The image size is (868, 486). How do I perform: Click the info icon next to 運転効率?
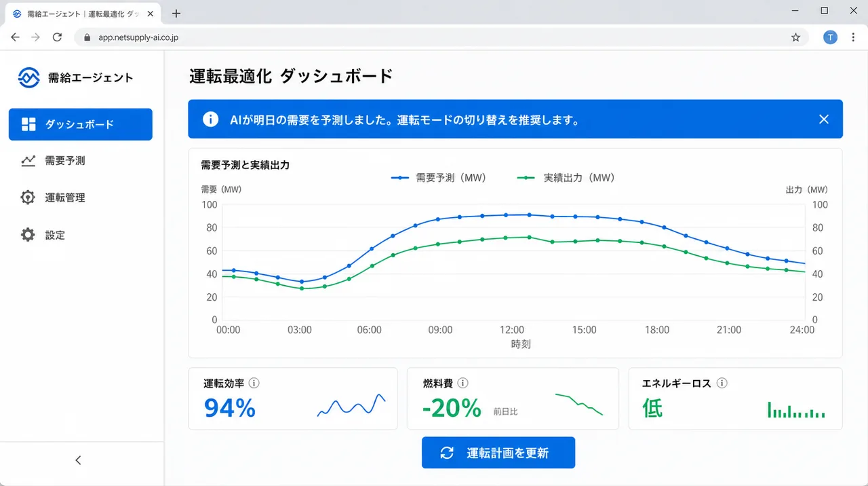point(254,384)
